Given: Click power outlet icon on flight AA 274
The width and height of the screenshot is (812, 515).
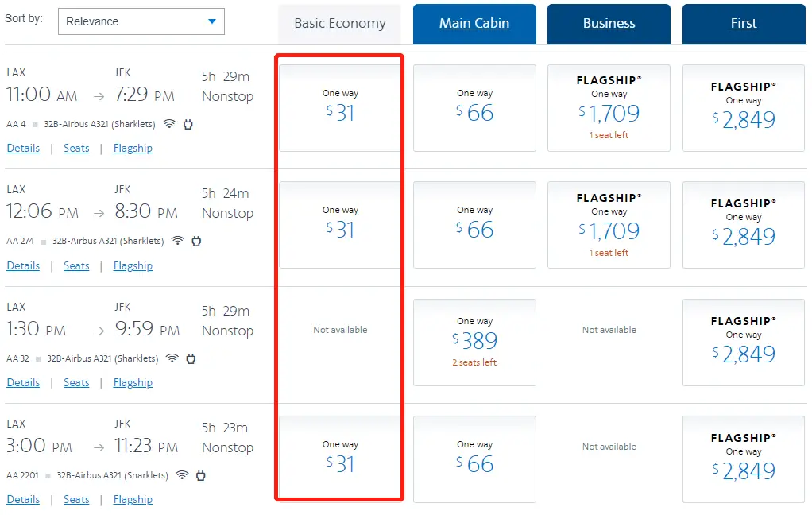Looking at the screenshot, I should [x=196, y=241].
